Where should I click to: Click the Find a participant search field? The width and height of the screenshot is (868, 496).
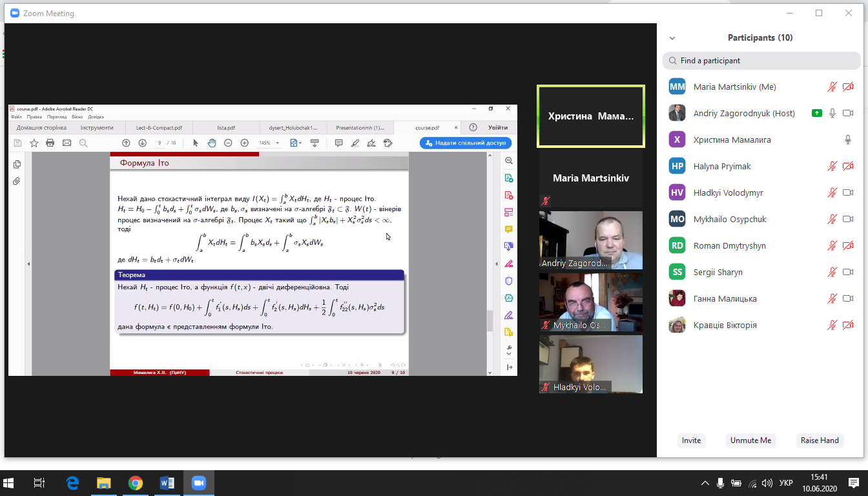762,61
